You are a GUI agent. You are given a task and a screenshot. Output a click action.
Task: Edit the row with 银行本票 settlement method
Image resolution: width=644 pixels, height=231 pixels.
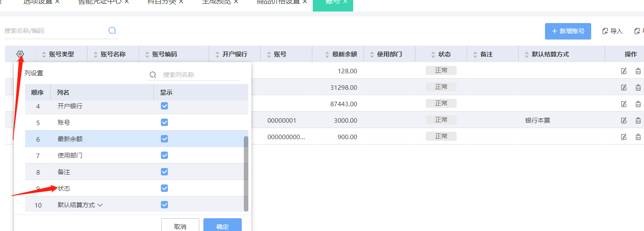click(x=624, y=120)
